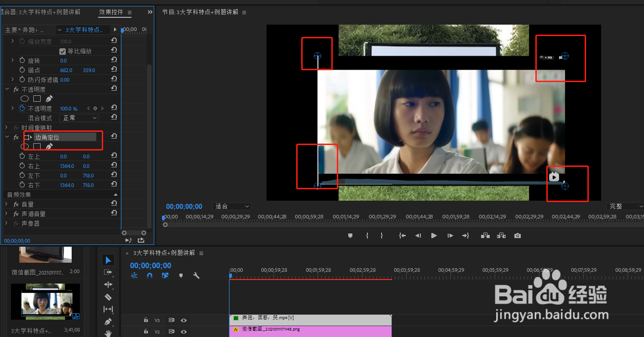Toggle the V2 track lock

coord(146,332)
